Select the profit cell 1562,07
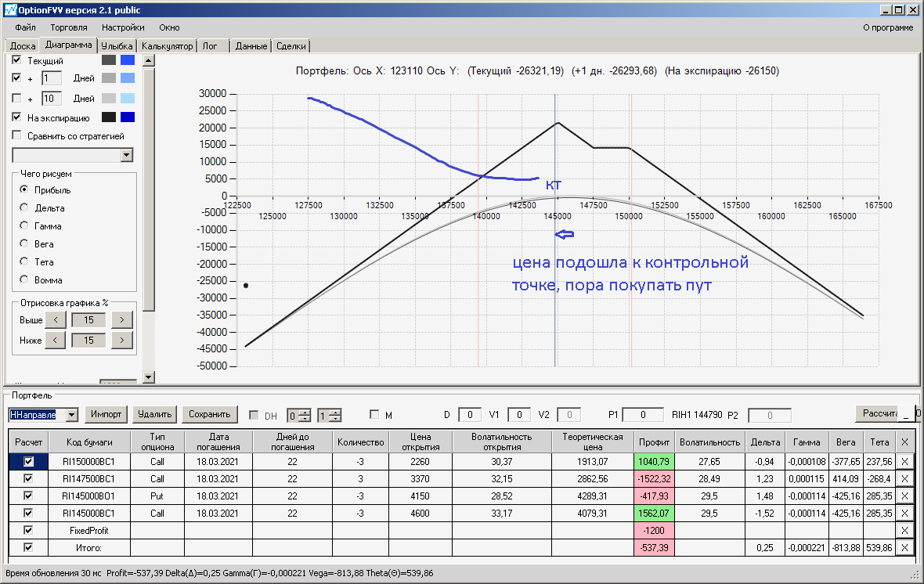The image size is (924, 584). [654, 514]
